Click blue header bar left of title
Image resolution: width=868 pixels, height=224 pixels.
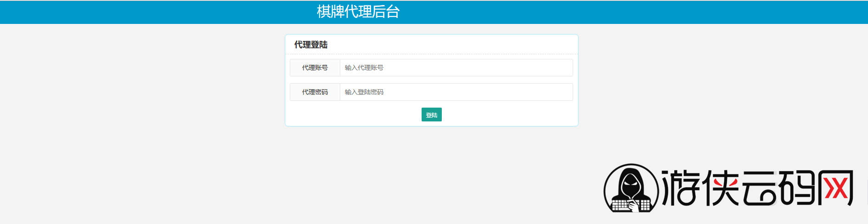point(138,12)
